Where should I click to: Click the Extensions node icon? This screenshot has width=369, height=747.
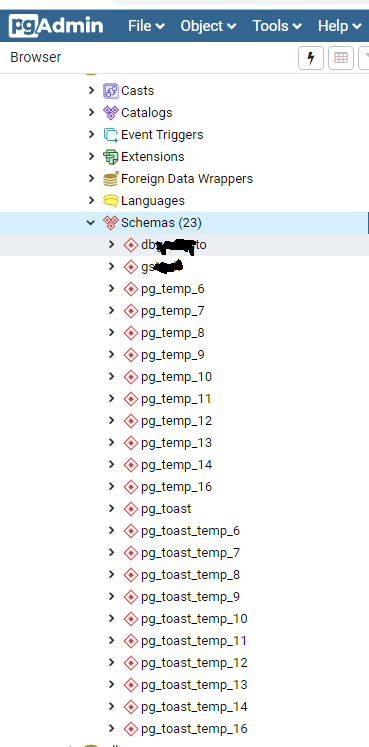[x=110, y=157]
